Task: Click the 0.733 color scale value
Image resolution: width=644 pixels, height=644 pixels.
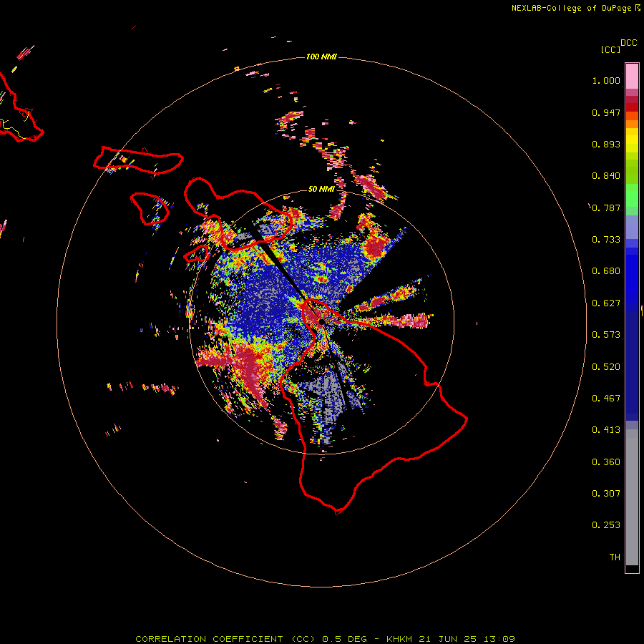Action: pos(606,240)
